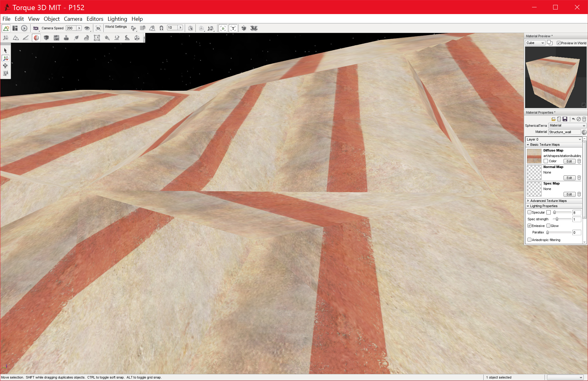Open the snapping options wrench icon

coord(133,28)
